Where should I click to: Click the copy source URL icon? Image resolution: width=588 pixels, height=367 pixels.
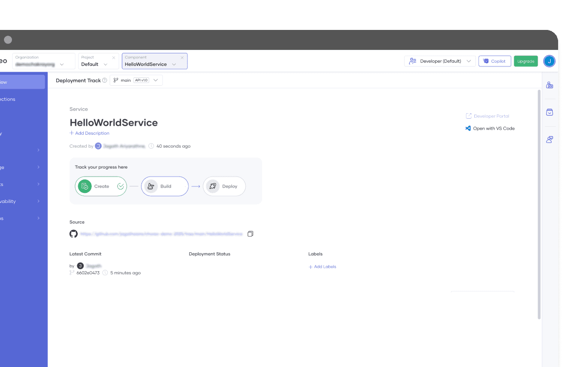point(250,234)
